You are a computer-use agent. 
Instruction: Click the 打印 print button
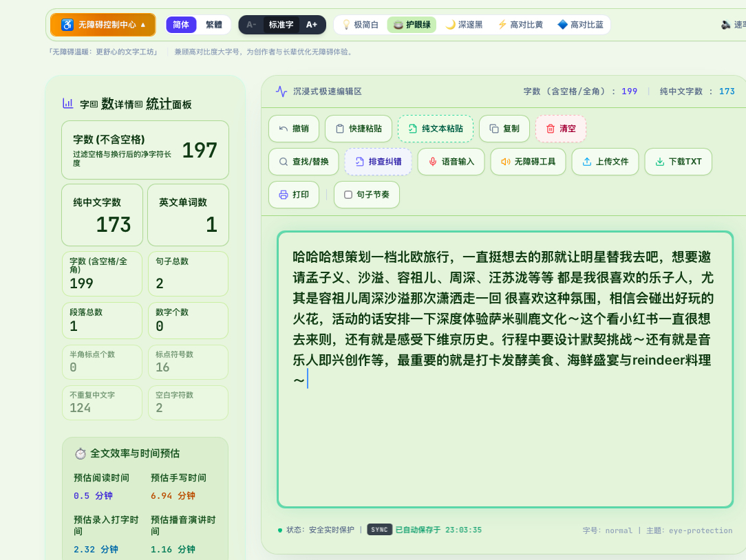pyautogui.click(x=294, y=195)
